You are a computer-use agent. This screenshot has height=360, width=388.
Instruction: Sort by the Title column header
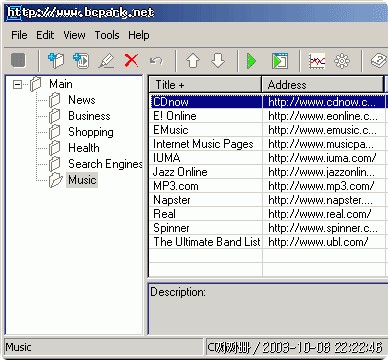205,84
